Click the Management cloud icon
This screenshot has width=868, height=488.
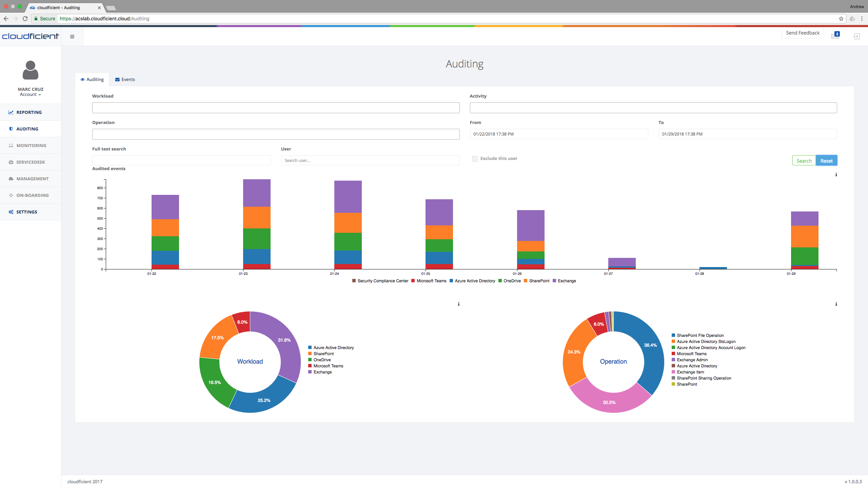pyautogui.click(x=11, y=178)
